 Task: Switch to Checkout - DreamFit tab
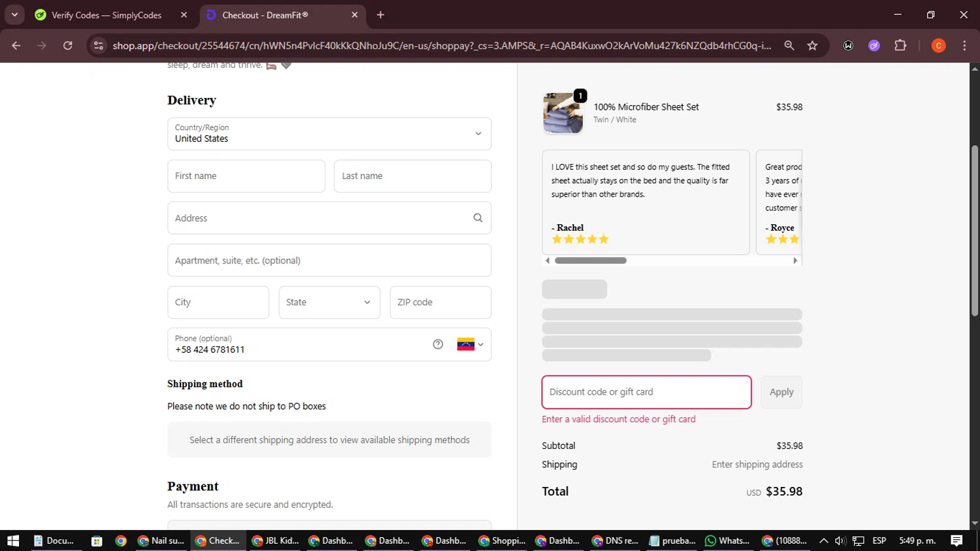265,15
